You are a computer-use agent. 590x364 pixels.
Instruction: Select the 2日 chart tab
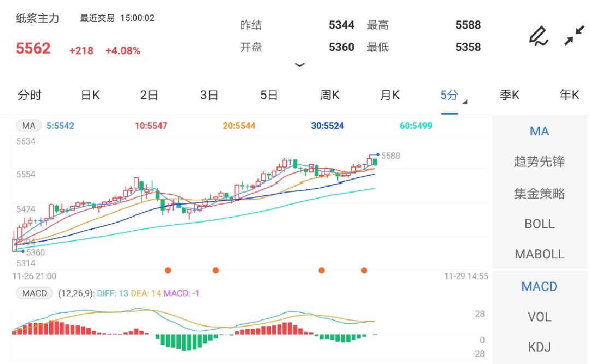point(149,94)
